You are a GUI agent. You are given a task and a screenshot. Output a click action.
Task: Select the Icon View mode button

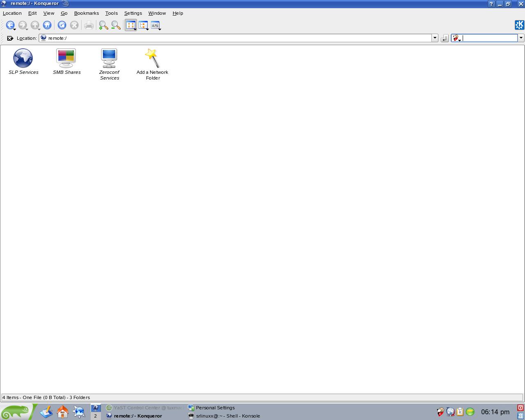click(131, 25)
